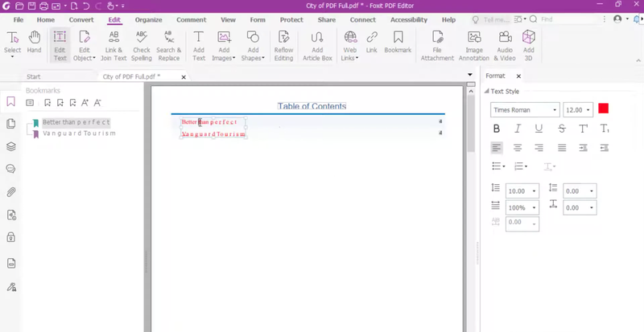Toggle Subscript text style
Screen dimensions: 644x332
click(x=605, y=129)
